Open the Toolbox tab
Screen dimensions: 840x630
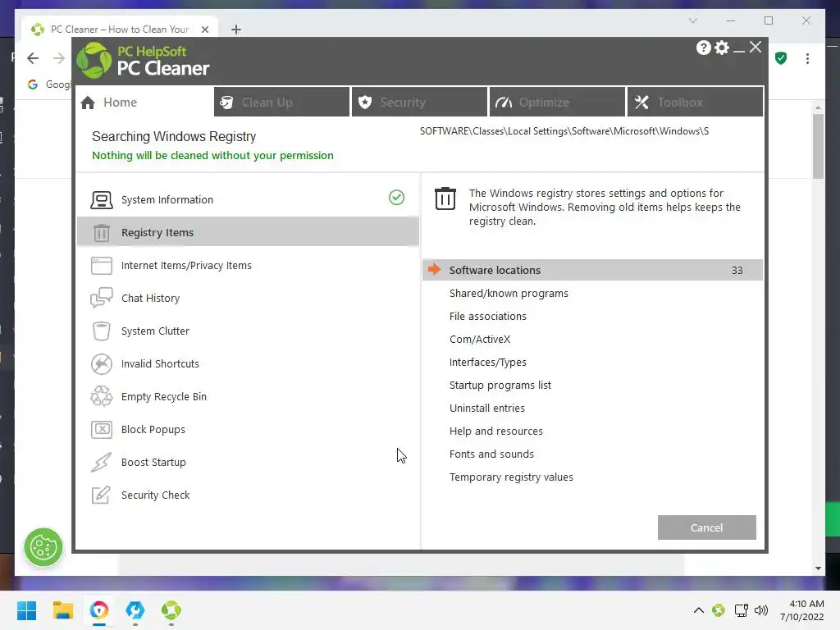695,102
